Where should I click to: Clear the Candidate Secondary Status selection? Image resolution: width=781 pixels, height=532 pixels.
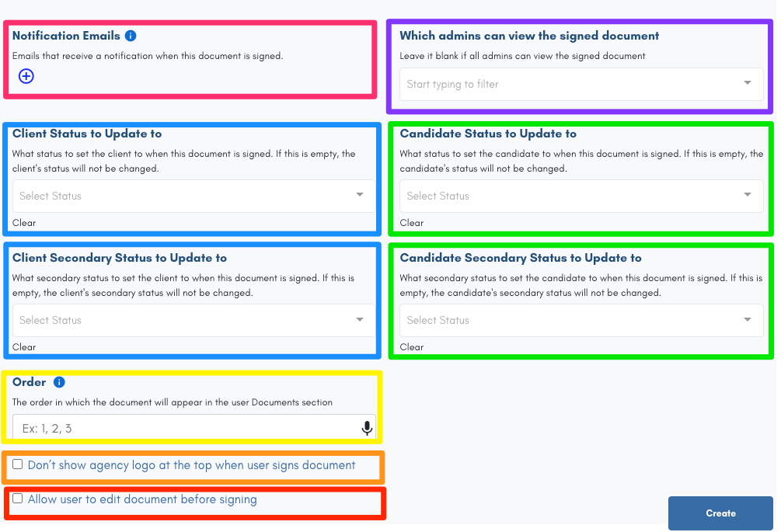[412, 347]
